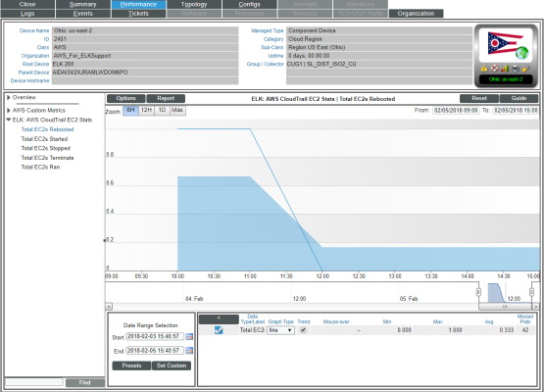The width and height of the screenshot is (544, 392).
Task: Click the Report button
Action: [166, 99]
